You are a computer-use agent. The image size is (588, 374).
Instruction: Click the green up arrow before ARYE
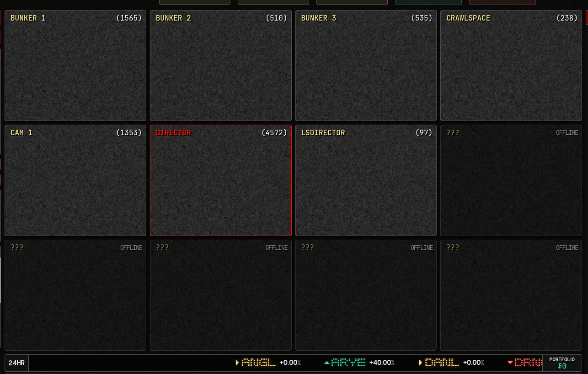pyautogui.click(x=326, y=363)
